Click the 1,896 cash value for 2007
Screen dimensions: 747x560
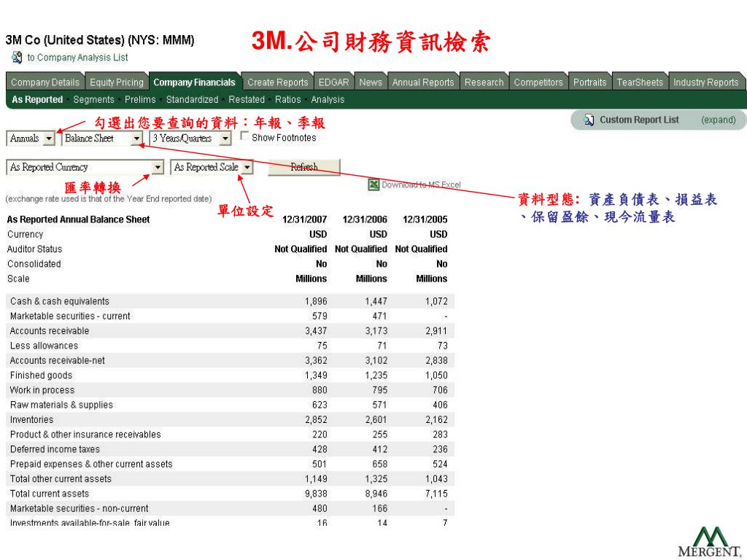(x=316, y=301)
